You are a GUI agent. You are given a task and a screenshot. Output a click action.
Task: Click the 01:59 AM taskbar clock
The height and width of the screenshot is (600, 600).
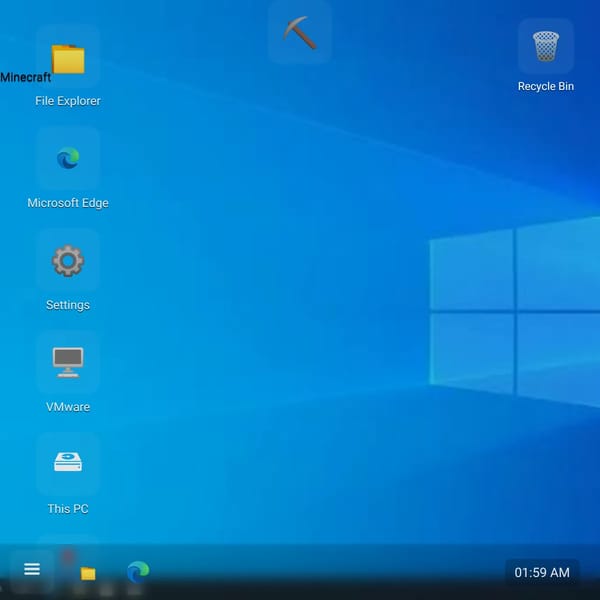point(542,572)
